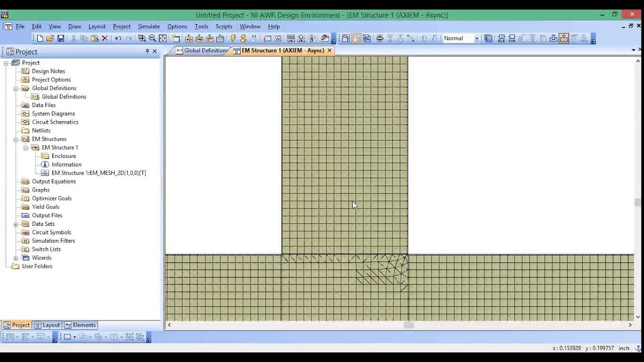Save the project with the floppy icon
The width and height of the screenshot is (644, 362).
[x=61, y=38]
